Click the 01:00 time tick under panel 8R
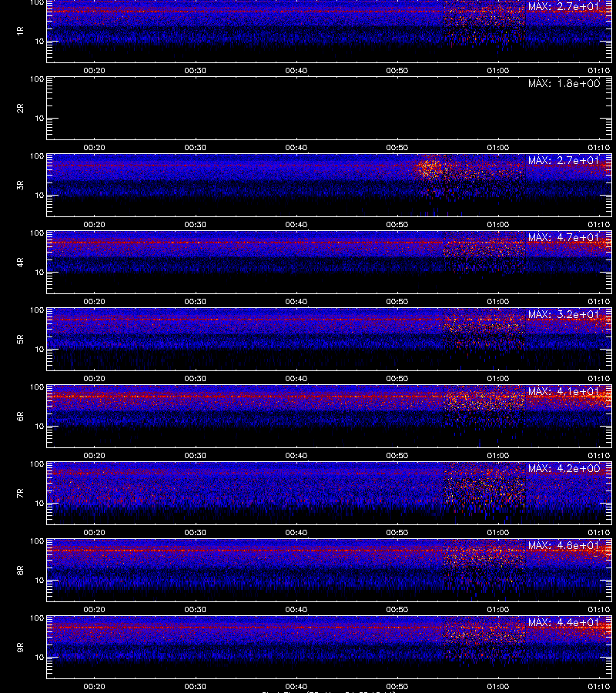The height and width of the screenshot is (693, 616). click(x=498, y=610)
